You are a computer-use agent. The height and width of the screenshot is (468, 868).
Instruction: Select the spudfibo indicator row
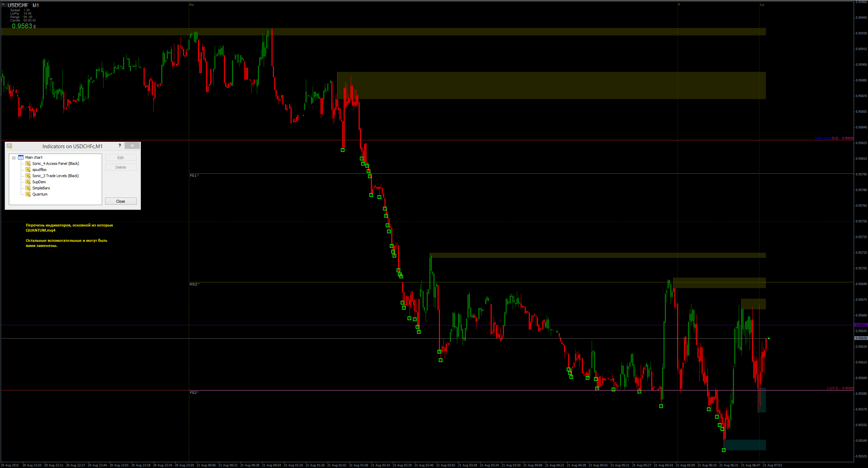39,170
